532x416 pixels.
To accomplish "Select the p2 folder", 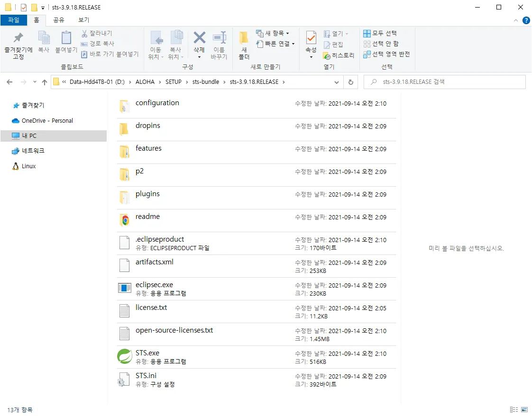I will click(256, 175).
